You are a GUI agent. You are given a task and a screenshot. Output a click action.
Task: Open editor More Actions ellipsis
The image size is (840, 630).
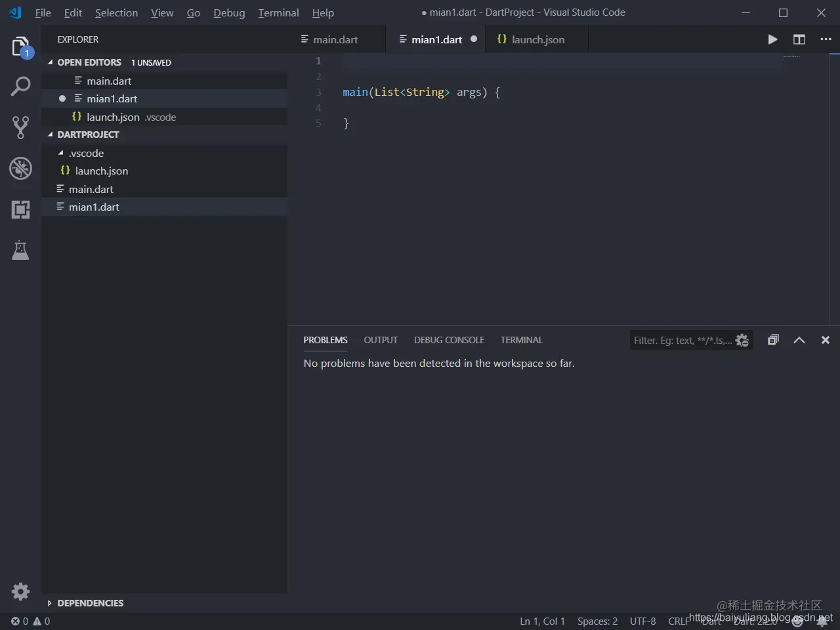pos(826,39)
